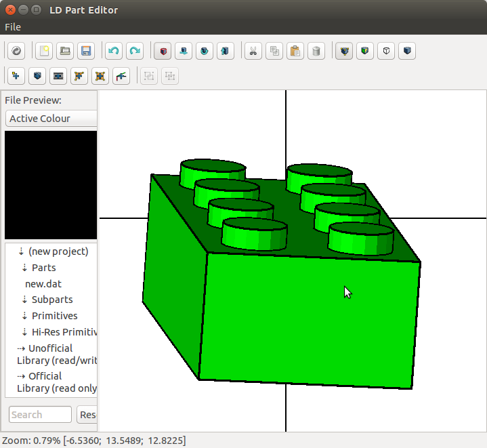Open the Active Colour dropdown
487x448 pixels.
[x=51, y=119]
